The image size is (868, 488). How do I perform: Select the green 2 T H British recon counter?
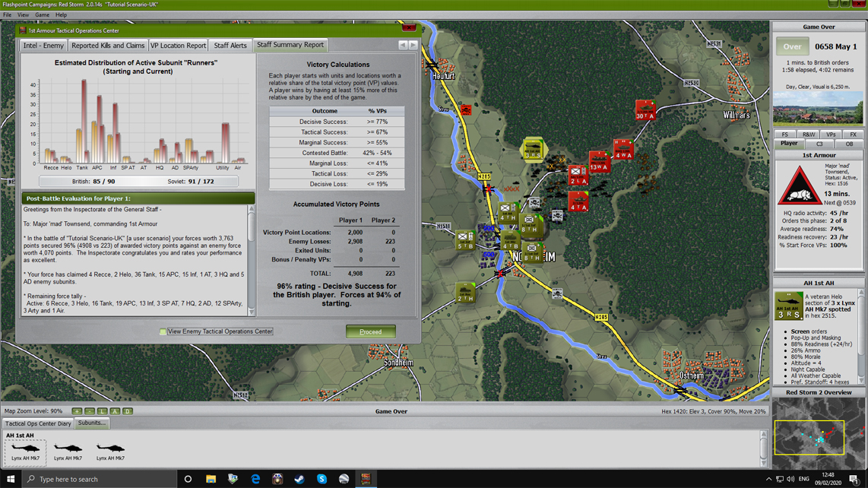click(x=465, y=293)
